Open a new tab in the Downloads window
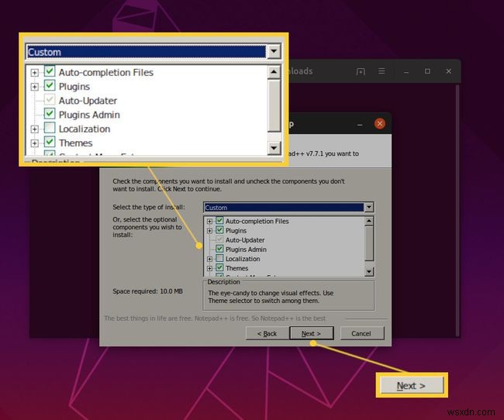 pos(361,71)
